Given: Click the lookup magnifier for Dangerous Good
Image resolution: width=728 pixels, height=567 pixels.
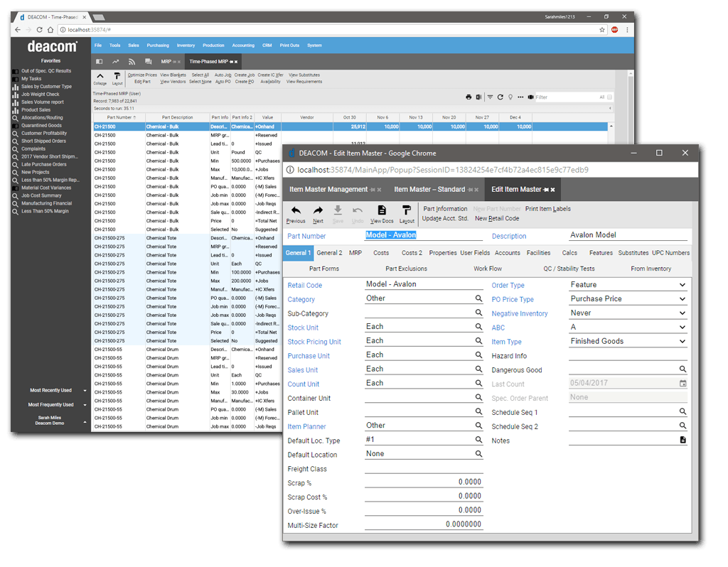Looking at the screenshot, I should [683, 369].
